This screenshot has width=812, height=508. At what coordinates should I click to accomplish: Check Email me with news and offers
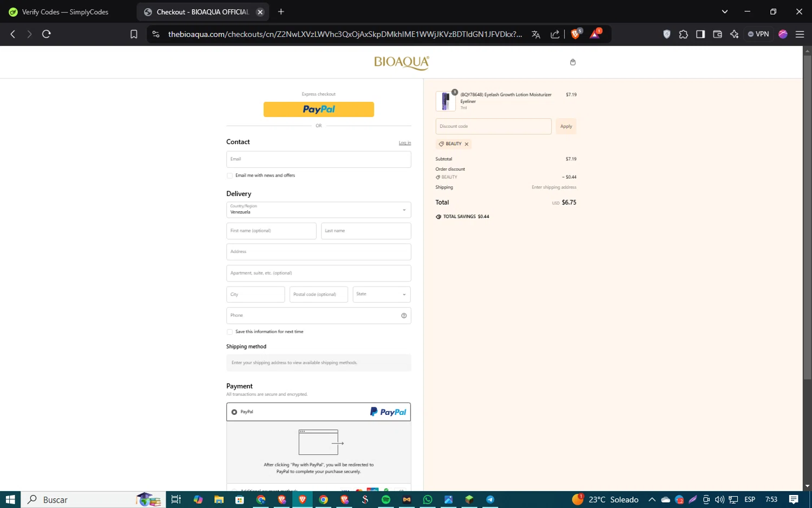(x=230, y=175)
